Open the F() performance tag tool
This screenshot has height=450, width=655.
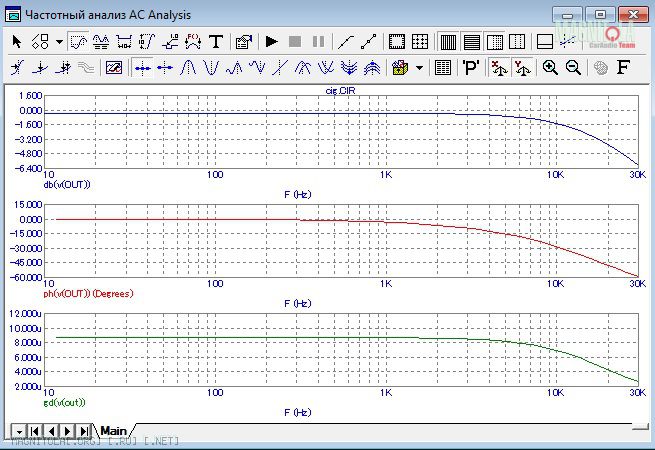tap(193, 42)
